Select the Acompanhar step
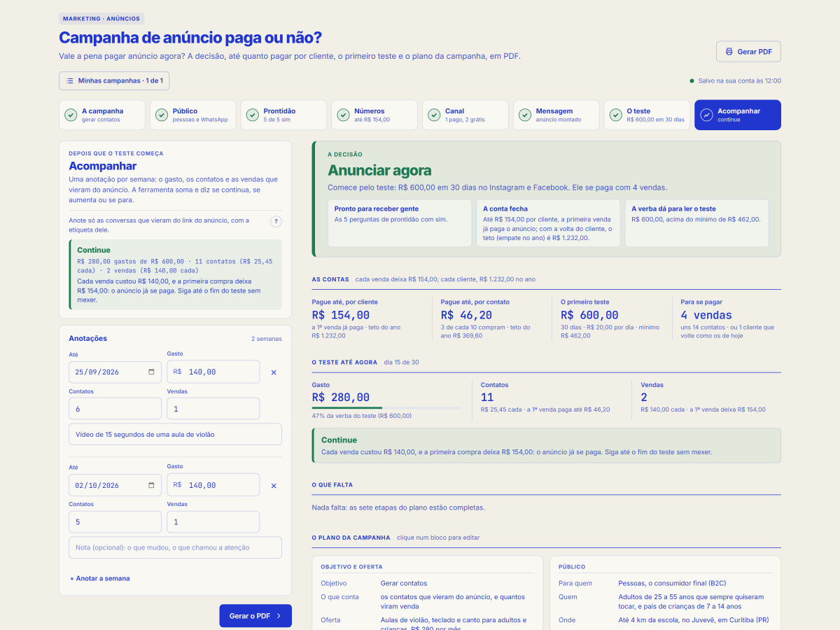 click(738, 115)
